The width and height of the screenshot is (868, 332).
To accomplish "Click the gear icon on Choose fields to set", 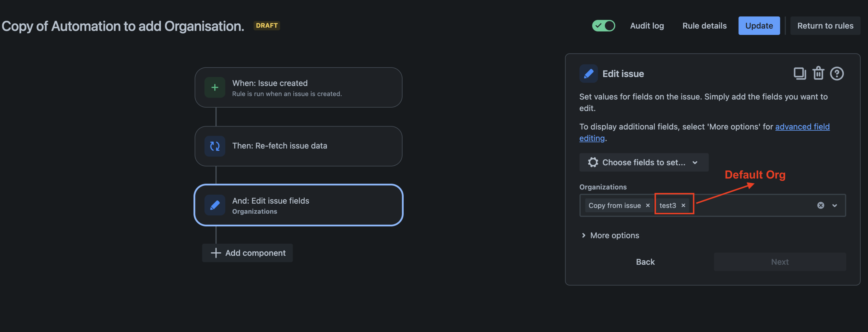I will (x=593, y=162).
